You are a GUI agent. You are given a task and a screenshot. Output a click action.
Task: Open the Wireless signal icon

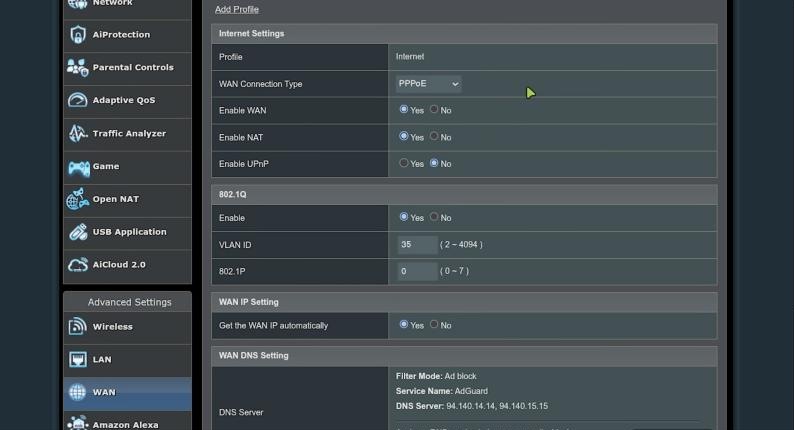[77, 327]
